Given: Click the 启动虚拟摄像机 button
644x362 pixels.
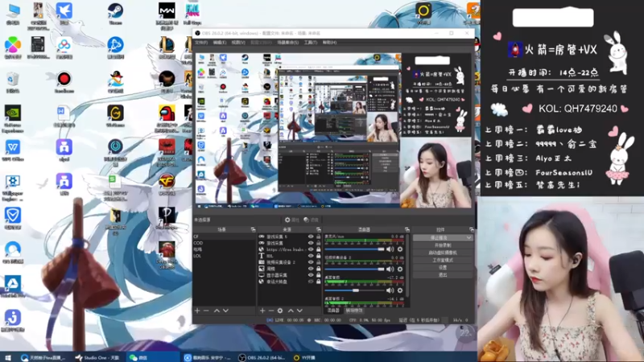Looking at the screenshot, I should 443,253.
